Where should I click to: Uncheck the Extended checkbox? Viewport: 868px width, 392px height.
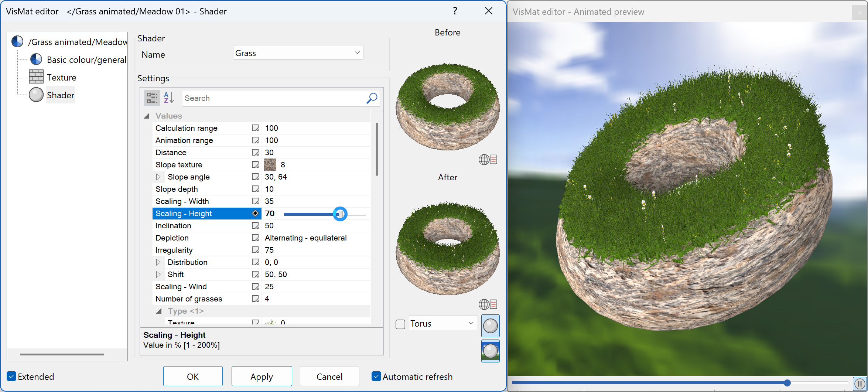pos(11,376)
